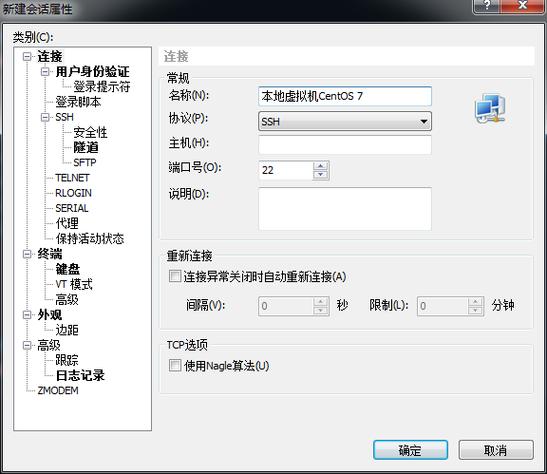Screen dimensions: 547x474
Task: Select SFTP in the tree
Action: point(85,163)
